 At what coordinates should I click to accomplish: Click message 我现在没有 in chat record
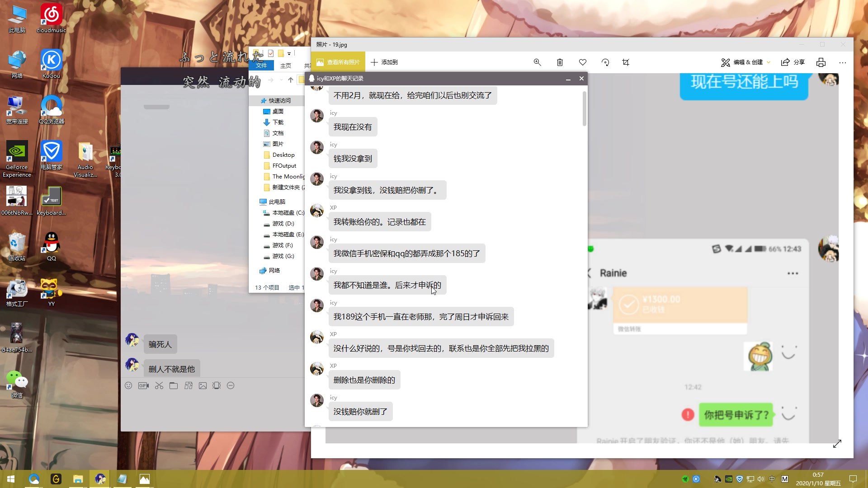(353, 127)
